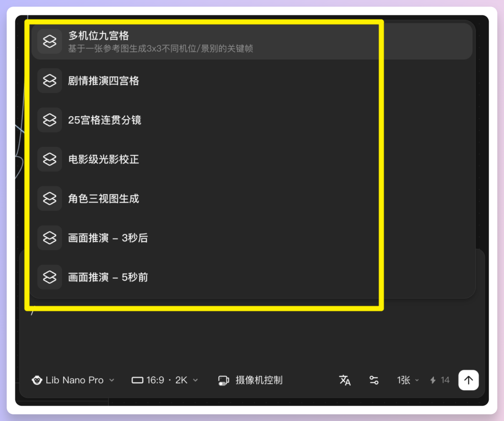Click the 多机位九宫格 template icon
This screenshot has width=504, height=421.
click(x=49, y=41)
